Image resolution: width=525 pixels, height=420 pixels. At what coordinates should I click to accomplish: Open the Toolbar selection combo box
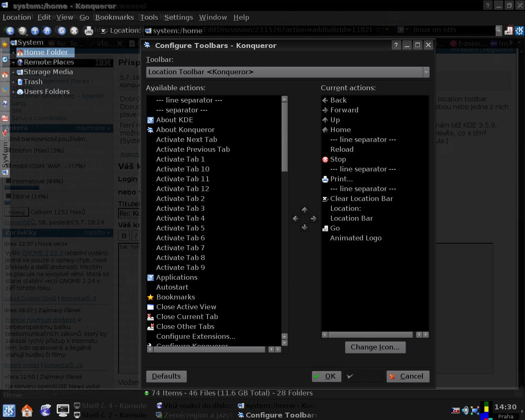click(x=288, y=72)
